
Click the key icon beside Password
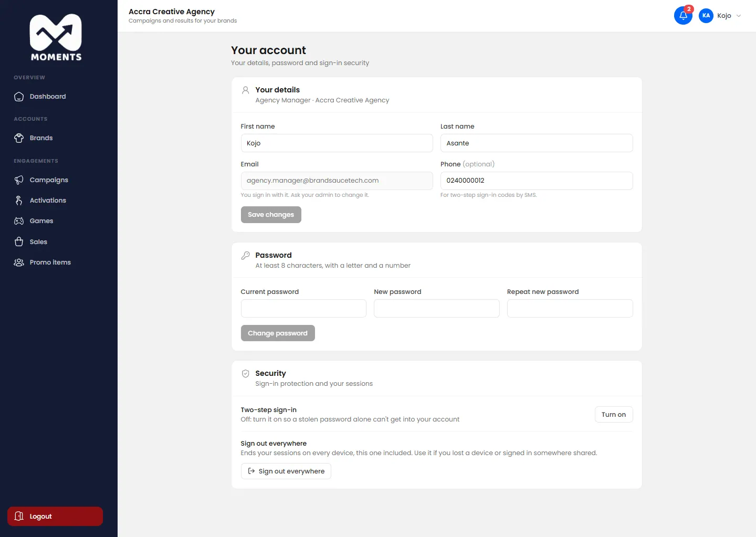click(245, 255)
